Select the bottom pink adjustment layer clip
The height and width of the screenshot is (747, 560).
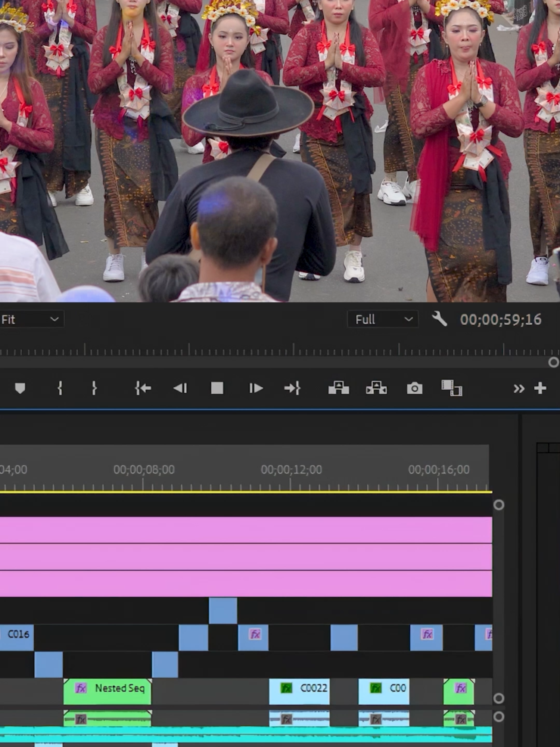(x=246, y=584)
